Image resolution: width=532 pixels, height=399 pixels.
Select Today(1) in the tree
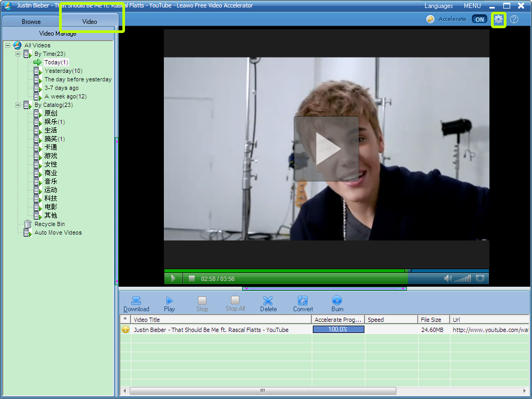tap(56, 62)
